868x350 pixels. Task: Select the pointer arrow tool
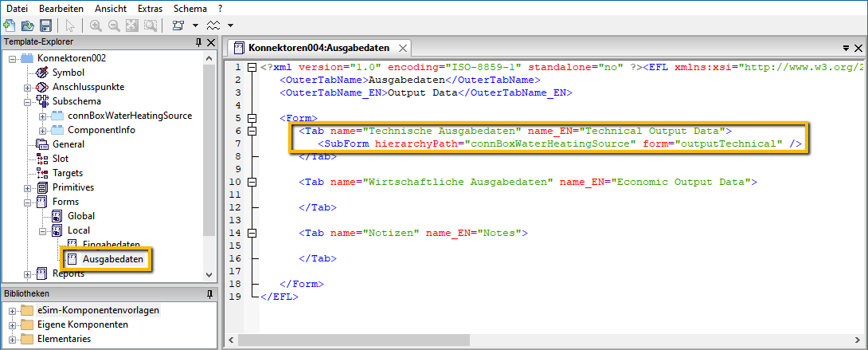click(70, 25)
